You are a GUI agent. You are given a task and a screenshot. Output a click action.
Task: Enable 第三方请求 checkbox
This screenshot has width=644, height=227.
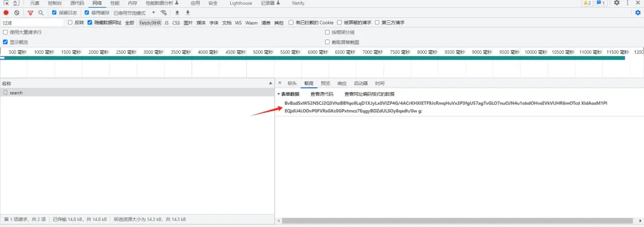(x=377, y=23)
